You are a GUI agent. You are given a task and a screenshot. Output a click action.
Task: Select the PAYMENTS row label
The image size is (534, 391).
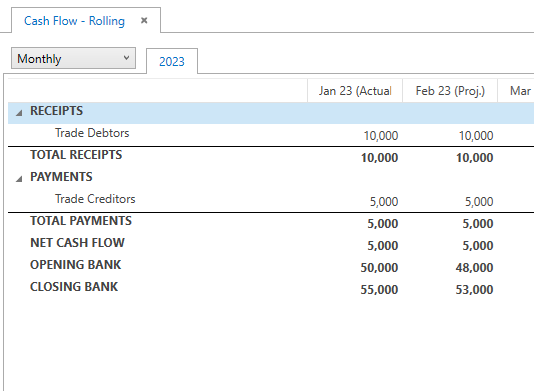coord(61,177)
